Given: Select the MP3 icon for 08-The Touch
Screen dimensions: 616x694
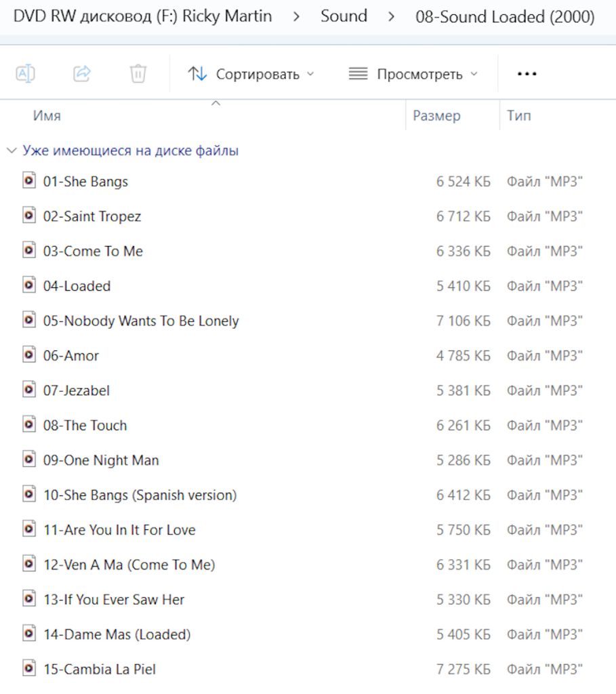Looking at the screenshot, I should (x=29, y=424).
